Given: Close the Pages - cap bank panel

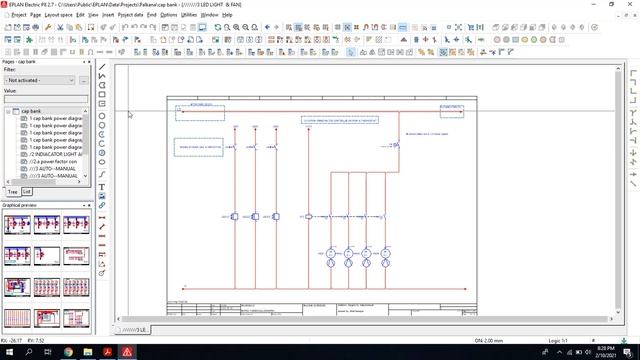Looking at the screenshot, I should pyautogui.click(x=89, y=62).
